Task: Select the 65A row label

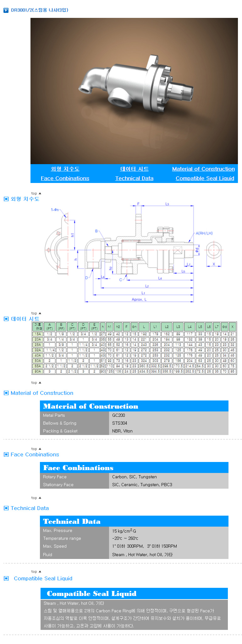Action: [x=38, y=366]
